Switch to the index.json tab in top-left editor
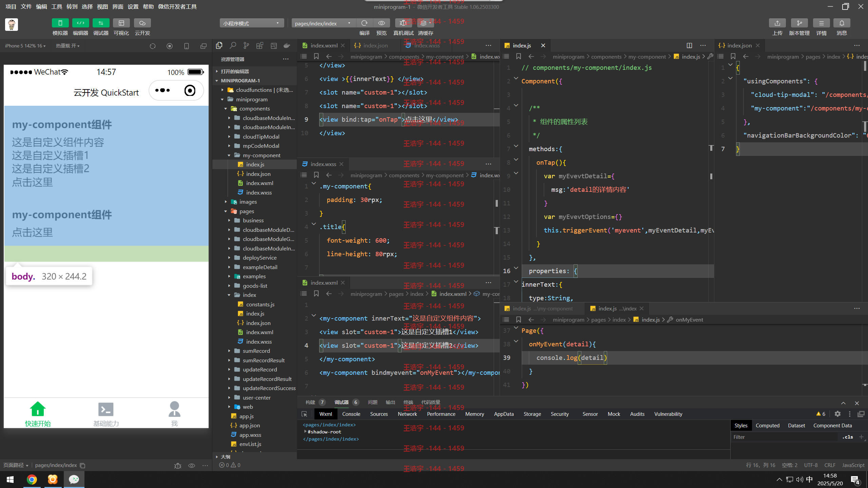Image resolution: width=868 pixels, height=488 pixels. coord(375,45)
